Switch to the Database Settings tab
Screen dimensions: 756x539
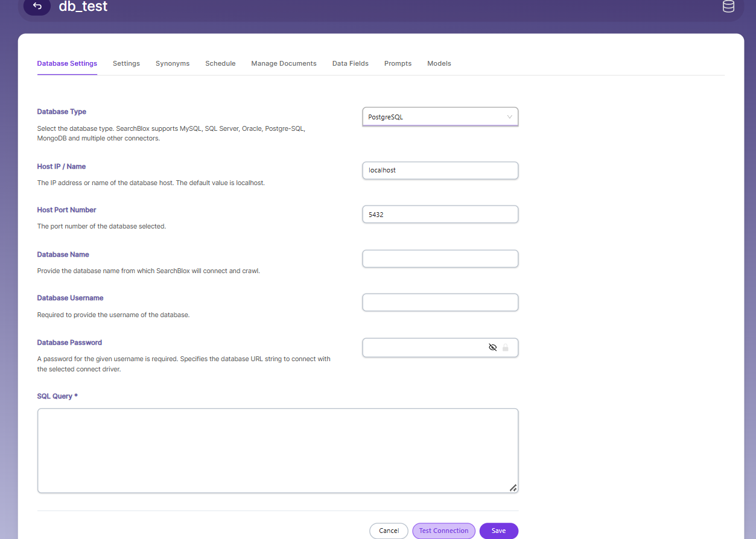coord(67,63)
